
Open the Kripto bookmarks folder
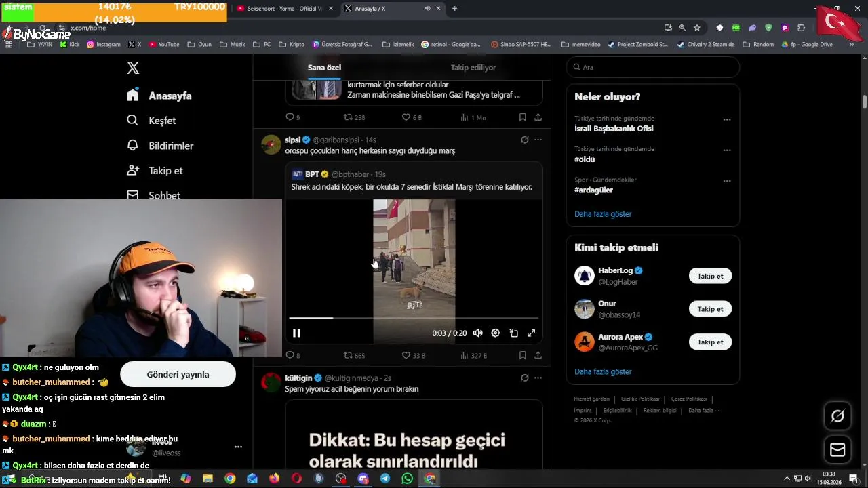tap(292, 45)
